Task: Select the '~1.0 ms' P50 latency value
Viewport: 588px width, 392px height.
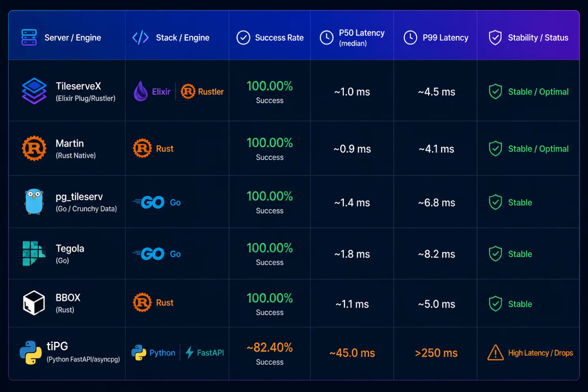Action: (x=352, y=92)
